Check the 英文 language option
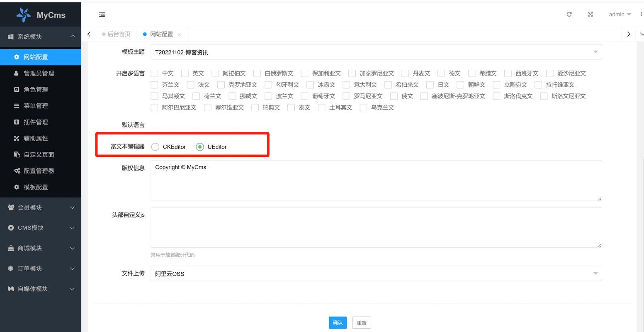Screen dimensions: 644x332 pos(185,73)
